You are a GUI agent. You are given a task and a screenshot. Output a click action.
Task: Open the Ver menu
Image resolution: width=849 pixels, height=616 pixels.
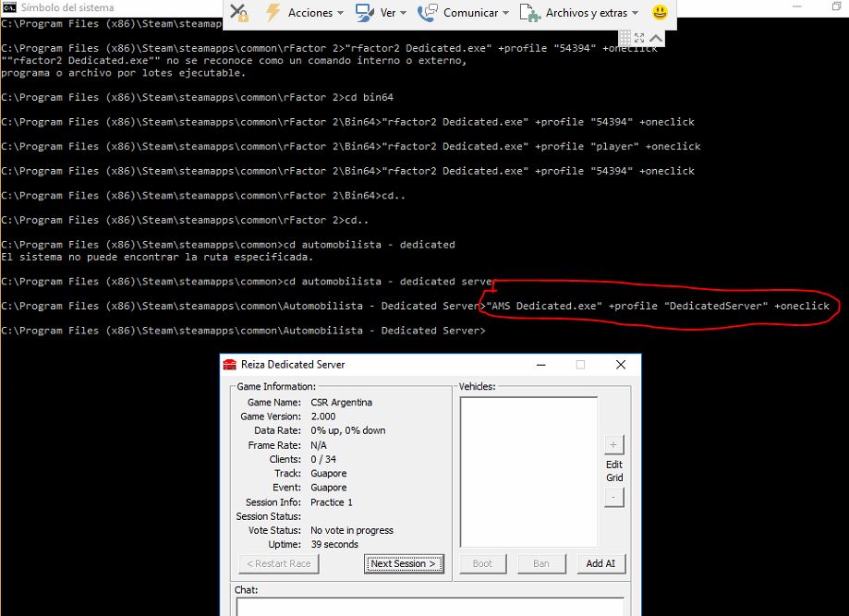pyautogui.click(x=381, y=12)
